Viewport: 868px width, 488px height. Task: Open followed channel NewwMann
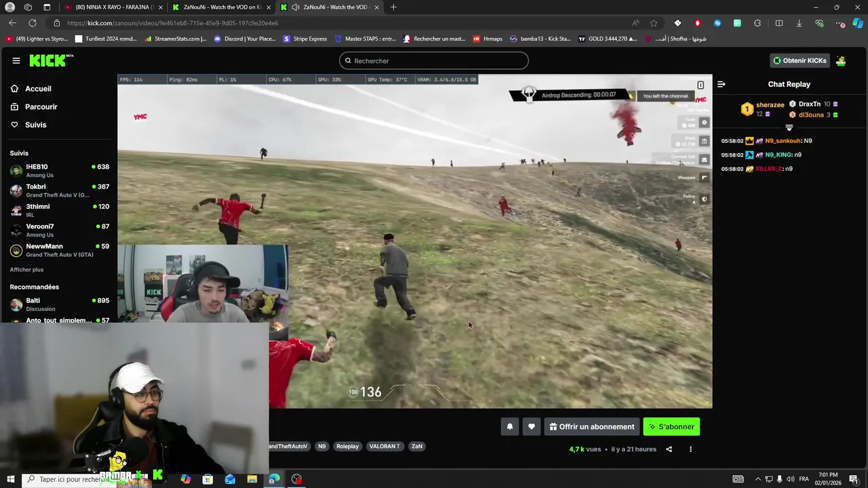tap(59, 250)
